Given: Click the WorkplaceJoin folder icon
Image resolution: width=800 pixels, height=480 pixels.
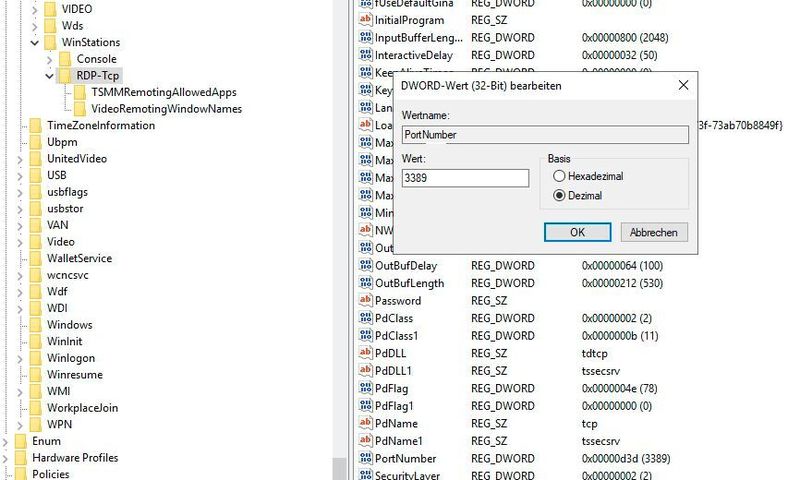Looking at the screenshot, I should coord(35,408).
